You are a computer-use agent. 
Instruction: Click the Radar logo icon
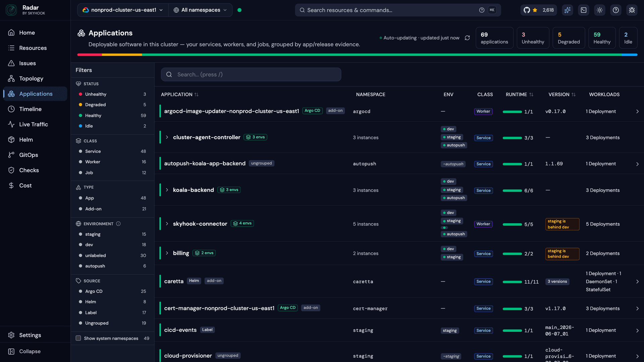point(11,10)
